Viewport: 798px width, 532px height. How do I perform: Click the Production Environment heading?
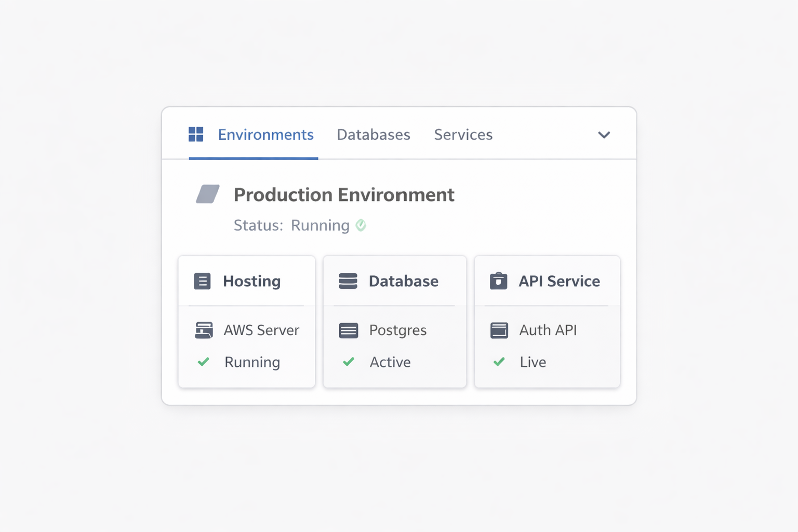[344, 194]
